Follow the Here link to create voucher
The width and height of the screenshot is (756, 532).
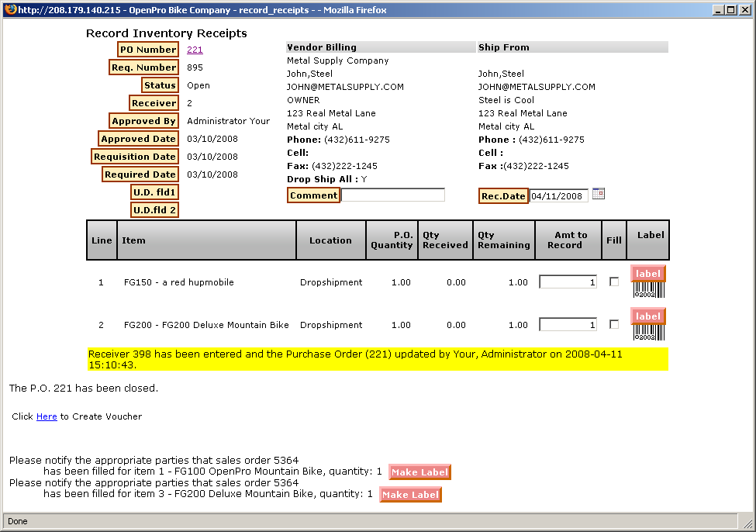[47, 416]
